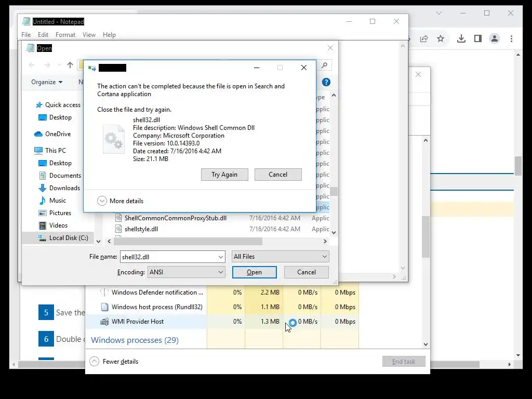Click the browser downloads icon

pyautogui.click(x=461, y=38)
